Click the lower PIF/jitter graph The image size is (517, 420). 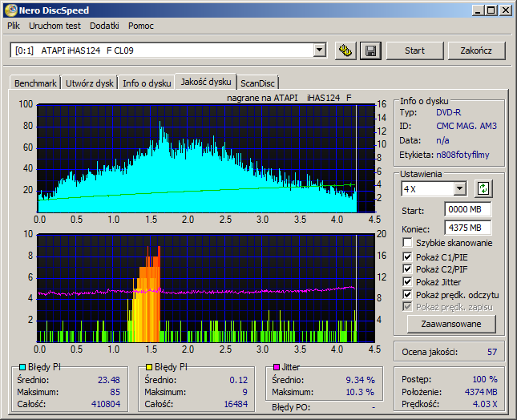206,288
